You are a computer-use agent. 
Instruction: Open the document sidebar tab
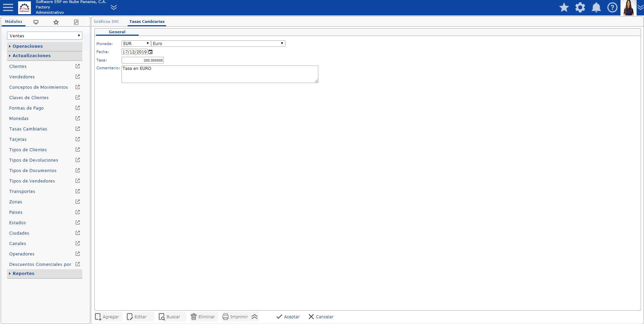(x=76, y=22)
